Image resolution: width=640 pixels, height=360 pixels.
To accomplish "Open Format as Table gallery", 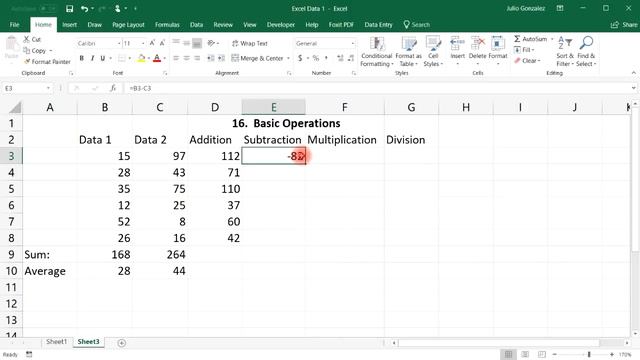I will pyautogui.click(x=408, y=51).
